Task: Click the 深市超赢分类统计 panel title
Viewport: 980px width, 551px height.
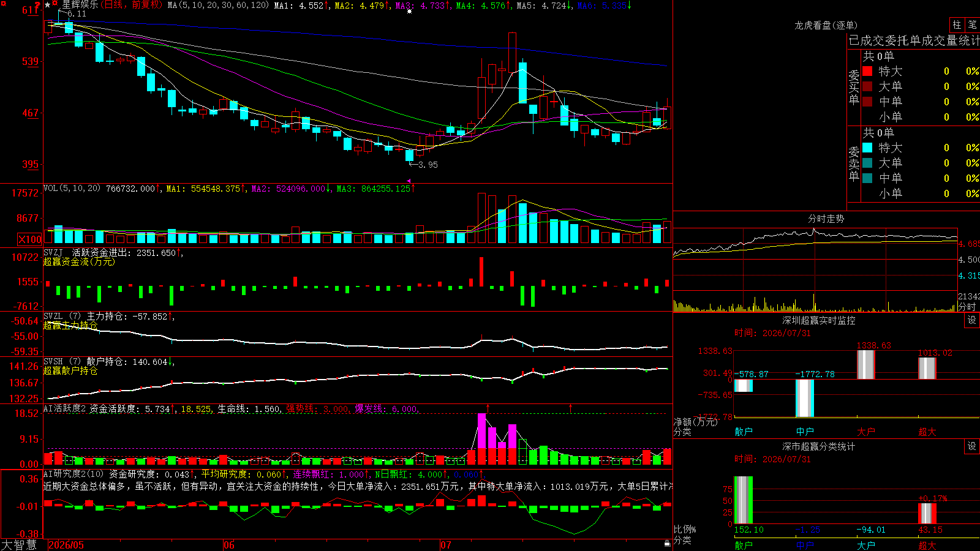Action: (x=818, y=446)
